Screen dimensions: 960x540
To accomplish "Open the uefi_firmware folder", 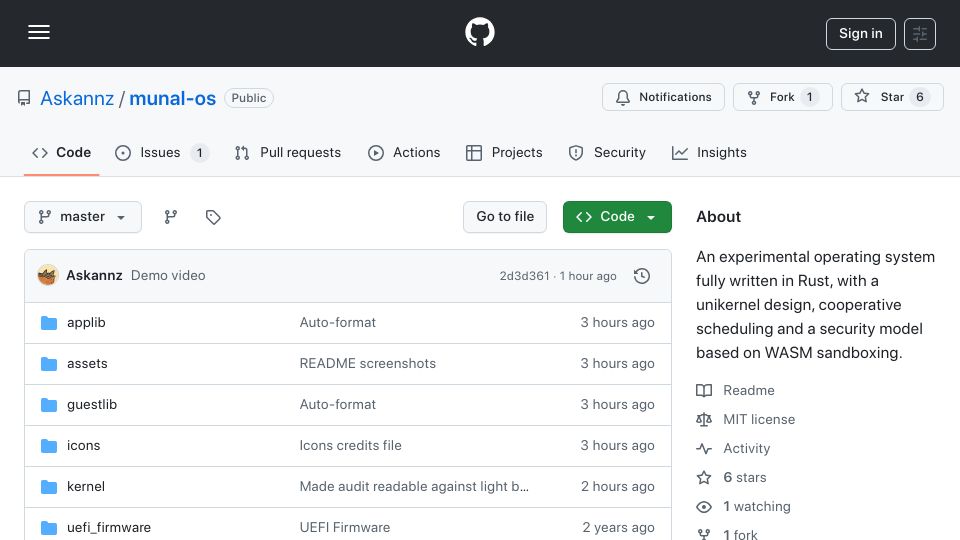I will click(109, 528).
